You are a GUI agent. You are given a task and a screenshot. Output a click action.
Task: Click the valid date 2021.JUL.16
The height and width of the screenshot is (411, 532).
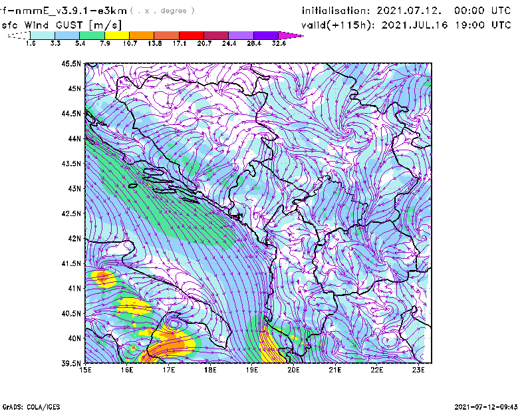pyautogui.click(x=414, y=25)
